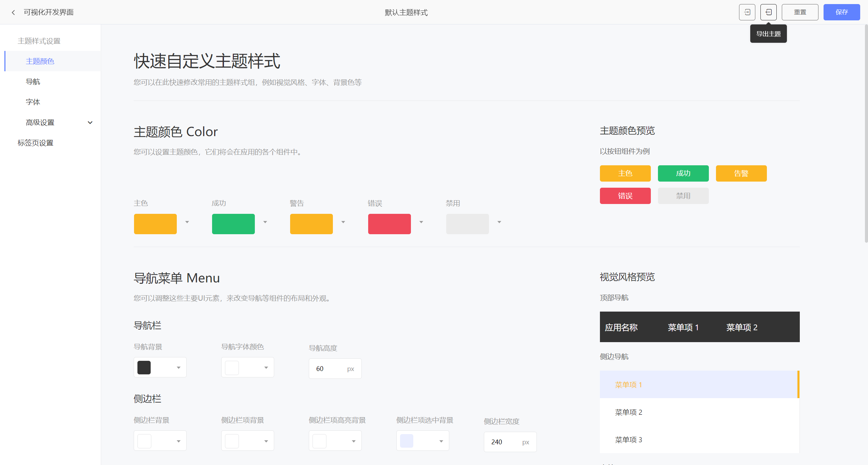This screenshot has width=868, height=465.
Task: Click the 警告 orange color swatch
Action: coord(312,224)
